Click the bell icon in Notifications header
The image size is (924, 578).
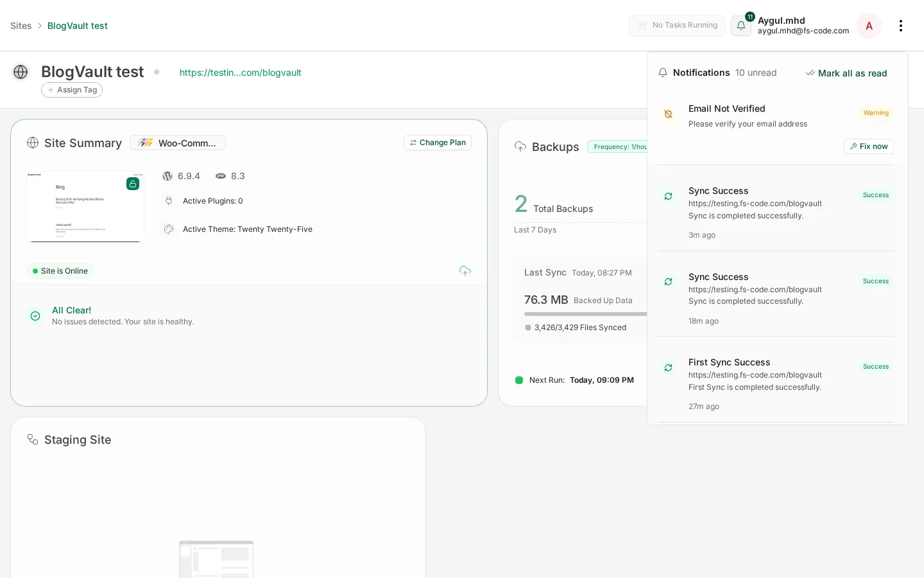coord(663,73)
